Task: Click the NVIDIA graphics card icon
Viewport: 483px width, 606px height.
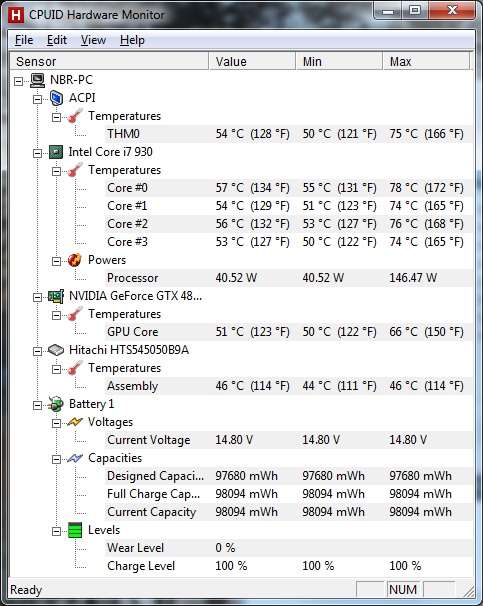Action: tap(56, 296)
